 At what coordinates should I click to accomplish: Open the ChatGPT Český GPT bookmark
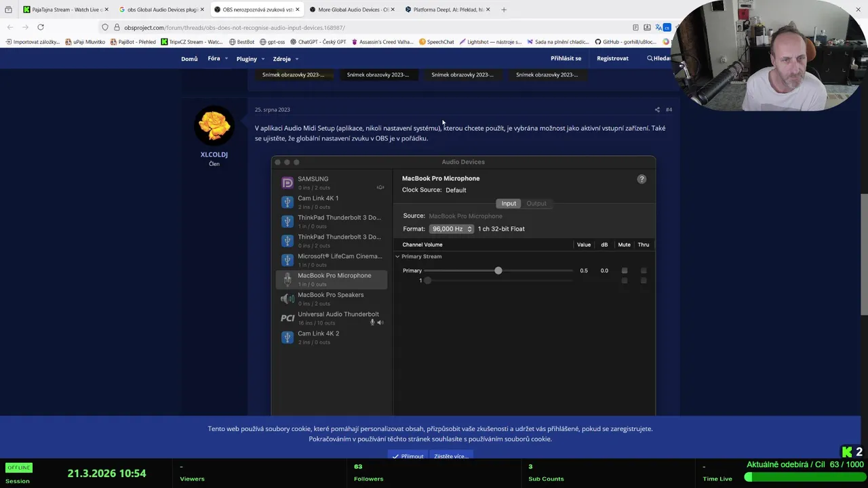point(318,41)
